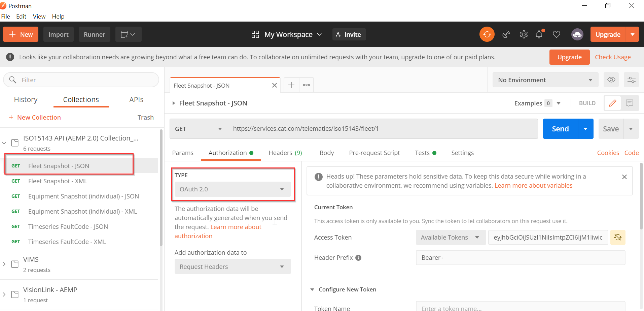Open a new request tab with plus
The width and height of the screenshot is (644, 311).
coord(291,85)
